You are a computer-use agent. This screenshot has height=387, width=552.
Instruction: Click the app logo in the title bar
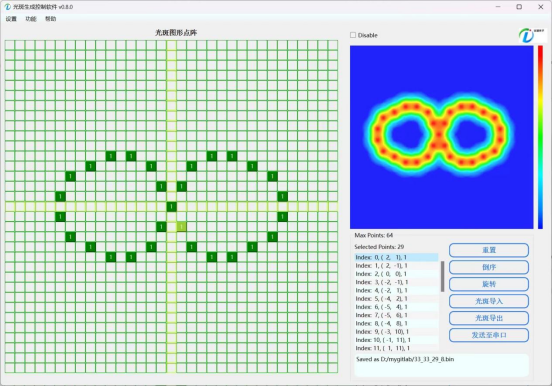click(x=7, y=7)
